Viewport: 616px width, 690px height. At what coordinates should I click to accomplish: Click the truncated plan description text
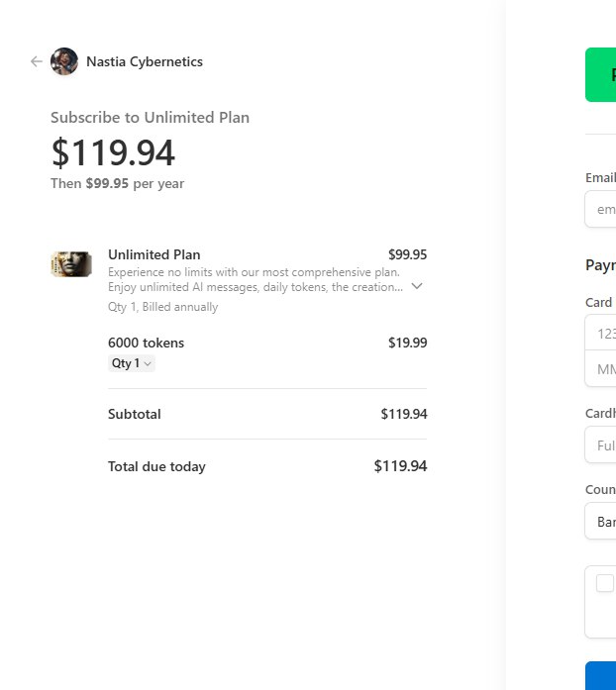click(x=254, y=279)
